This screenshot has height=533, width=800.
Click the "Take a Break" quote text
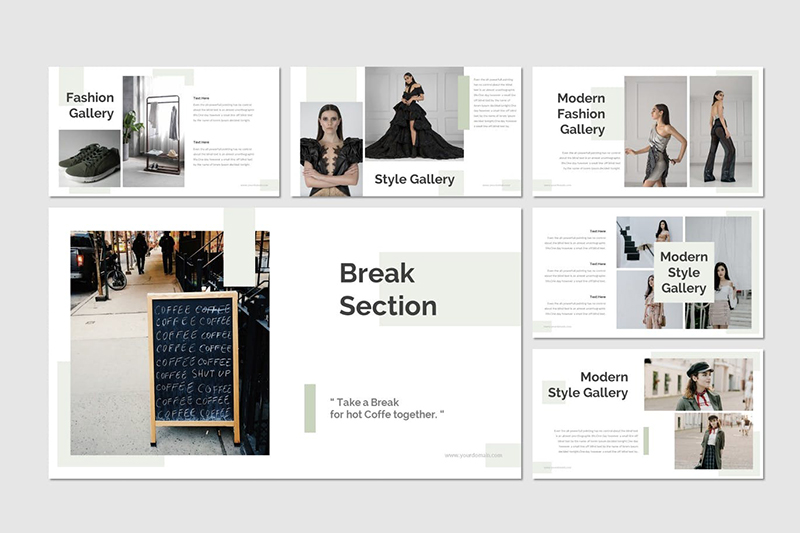point(387,407)
